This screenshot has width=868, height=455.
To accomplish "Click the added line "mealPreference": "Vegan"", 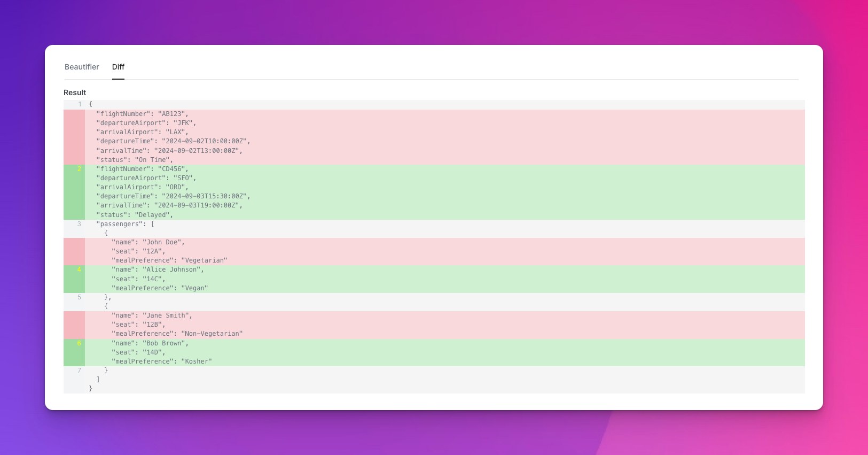I will click(160, 288).
